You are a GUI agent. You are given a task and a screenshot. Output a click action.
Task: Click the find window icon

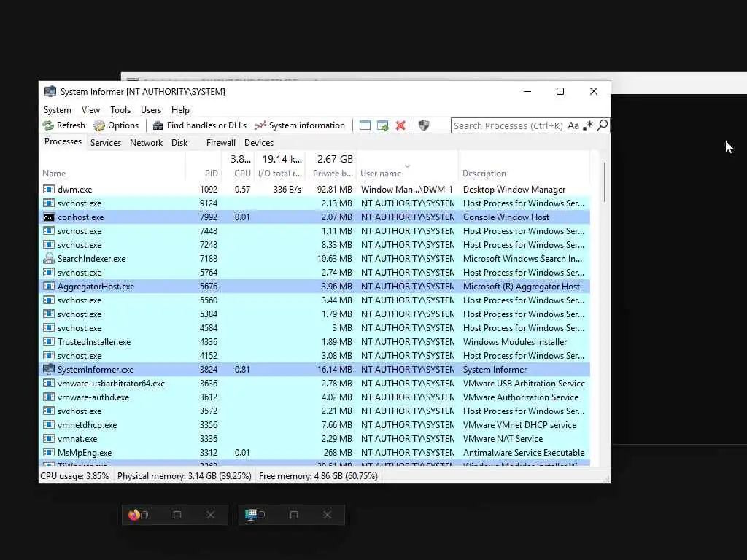tap(365, 125)
